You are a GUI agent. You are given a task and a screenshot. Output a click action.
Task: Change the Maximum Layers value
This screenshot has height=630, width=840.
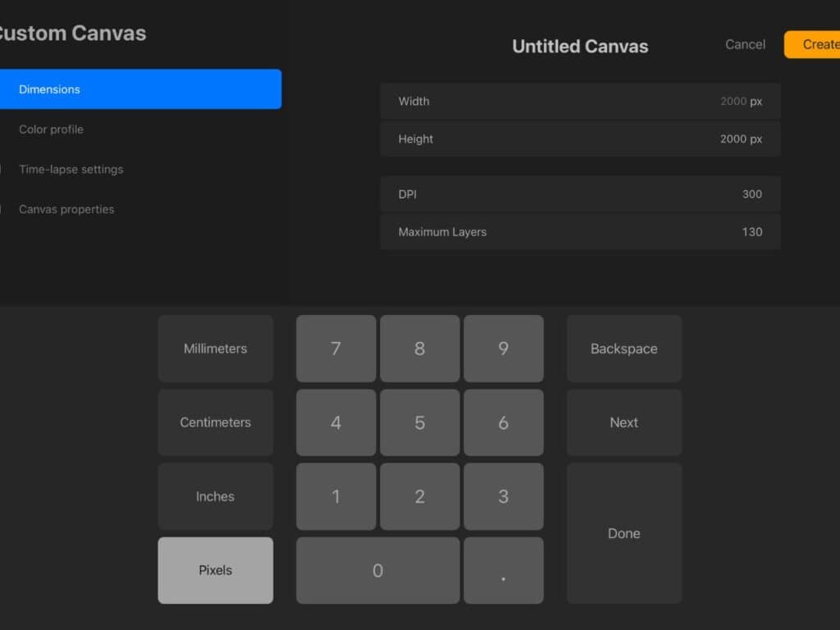(x=580, y=232)
